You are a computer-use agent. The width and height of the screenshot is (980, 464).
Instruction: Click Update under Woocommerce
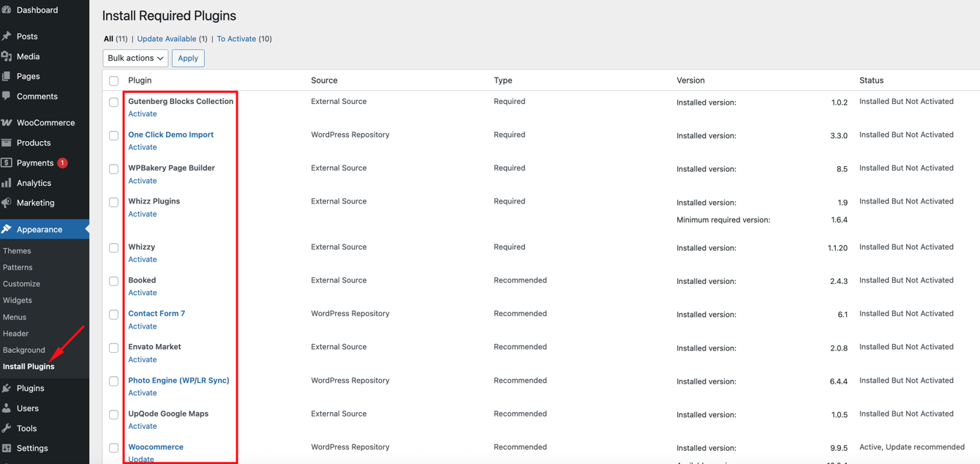(141, 459)
